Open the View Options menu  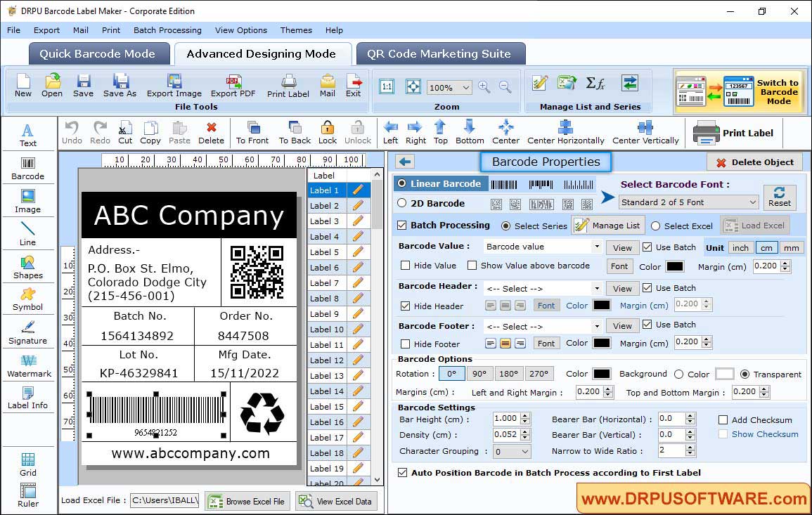(241, 30)
